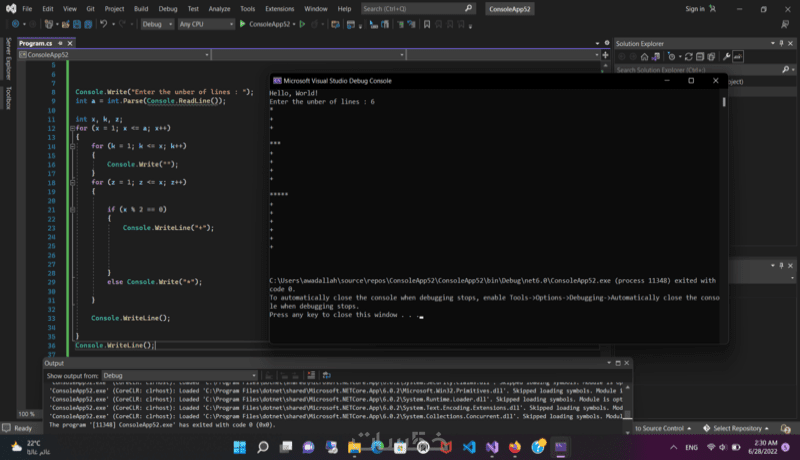Click pending changes filter clock icon

[x=672, y=57]
